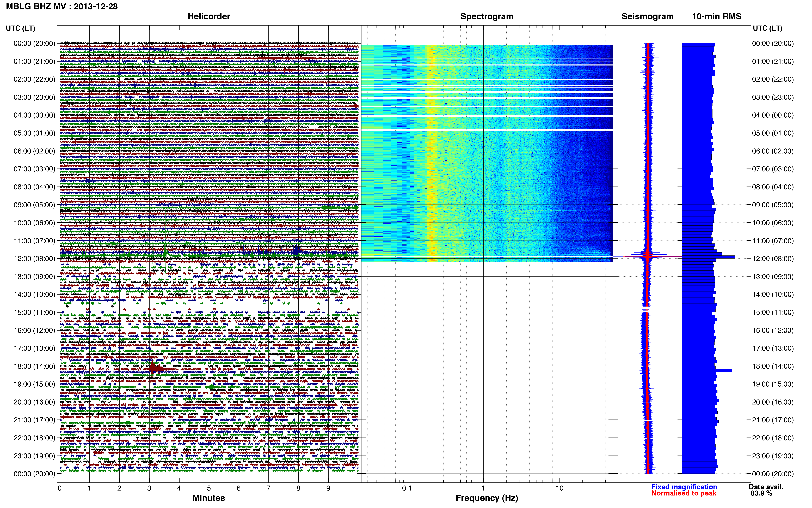Click the Frequency axis tick label "10"
Image resolution: width=812 pixels, height=508 pixels.
[559, 488]
